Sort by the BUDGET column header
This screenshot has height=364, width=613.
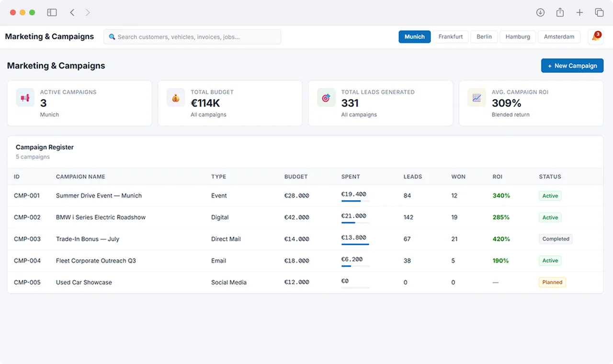pyautogui.click(x=296, y=177)
